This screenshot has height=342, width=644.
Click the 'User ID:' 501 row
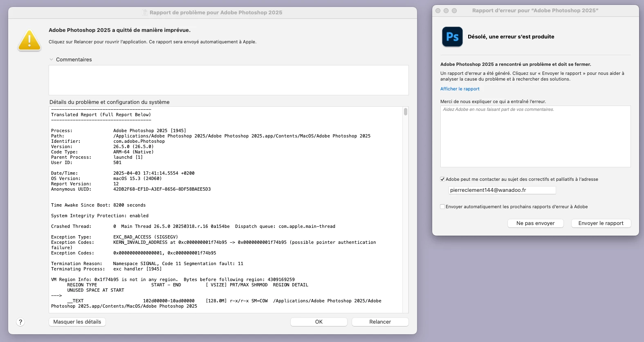tap(86, 163)
